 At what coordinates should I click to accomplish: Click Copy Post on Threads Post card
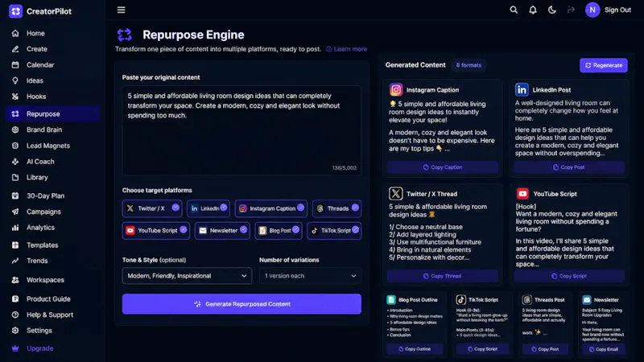coord(545,349)
